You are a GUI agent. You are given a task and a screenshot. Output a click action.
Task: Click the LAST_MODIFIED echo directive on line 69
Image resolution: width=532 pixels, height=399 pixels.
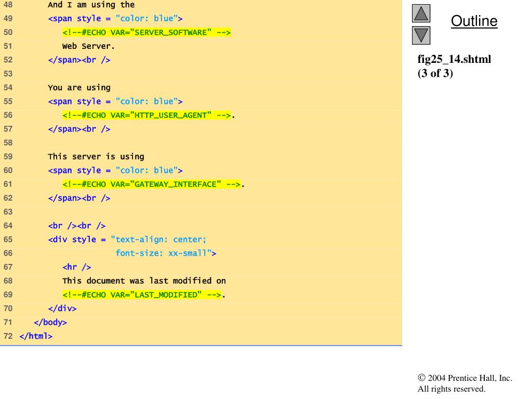[142, 295]
